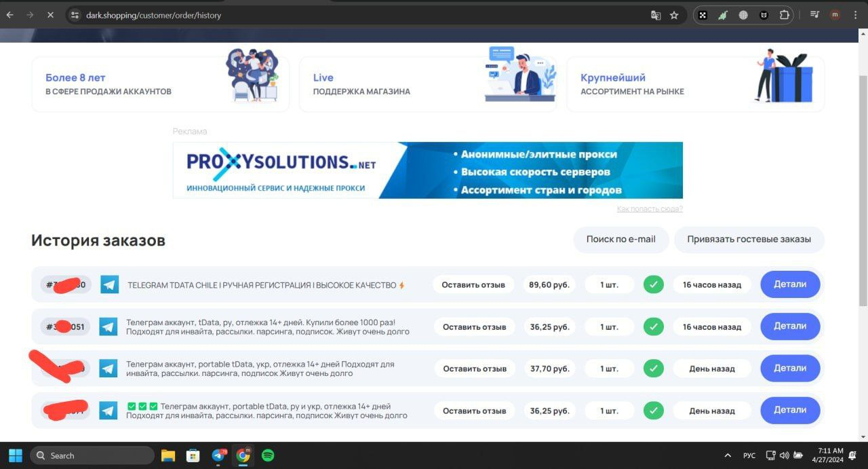Open 'Детали' for the 37,70 руб. order
The height and width of the screenshot is (469, 868).
[790, 369]
